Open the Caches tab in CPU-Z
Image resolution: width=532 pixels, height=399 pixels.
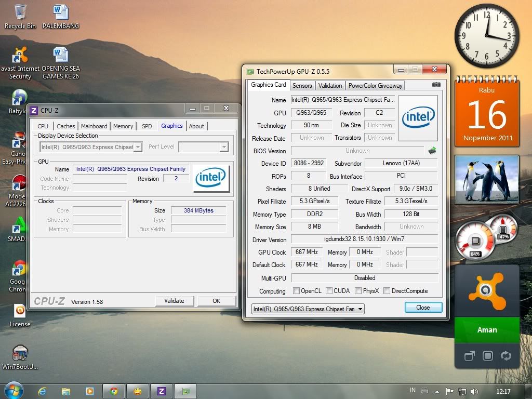(x=66, y=126)
